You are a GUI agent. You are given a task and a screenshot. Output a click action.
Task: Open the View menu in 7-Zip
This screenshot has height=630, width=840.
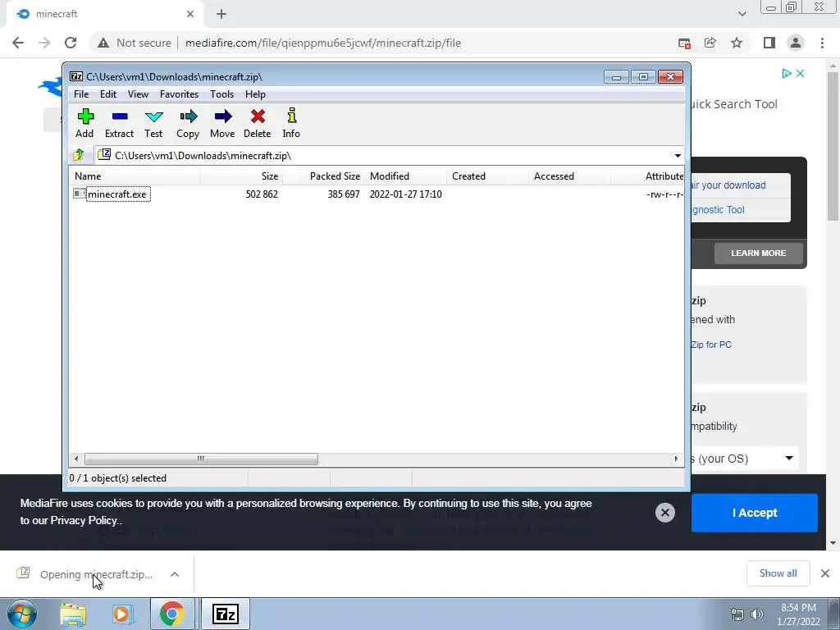pos(138,94)
